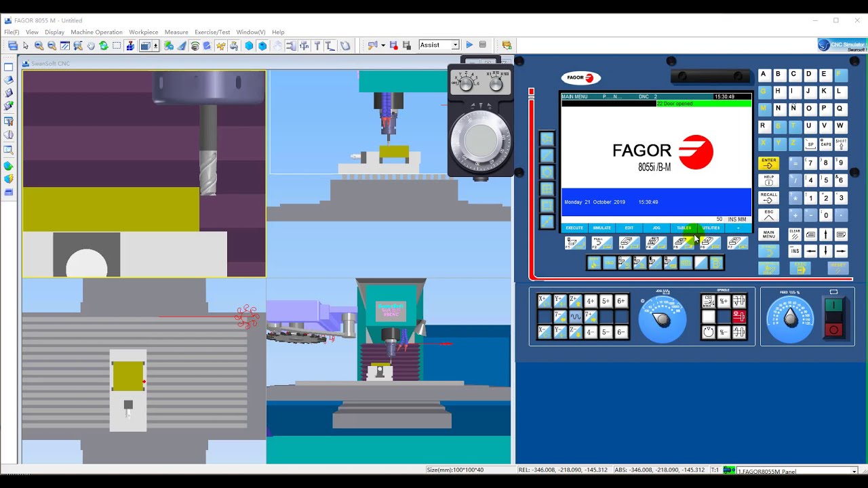Open the Machine Operation menu
The height and width of the screenshot is (488, 868).
(96, 32)
